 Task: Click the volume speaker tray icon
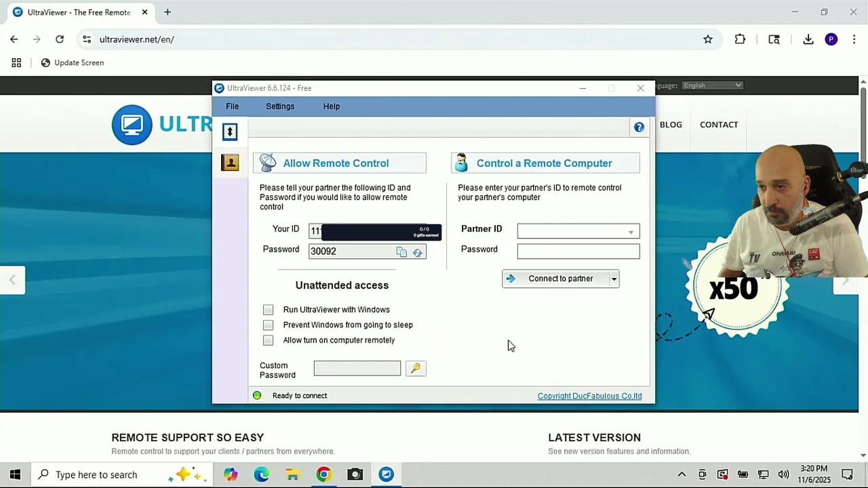coord(784,474)
